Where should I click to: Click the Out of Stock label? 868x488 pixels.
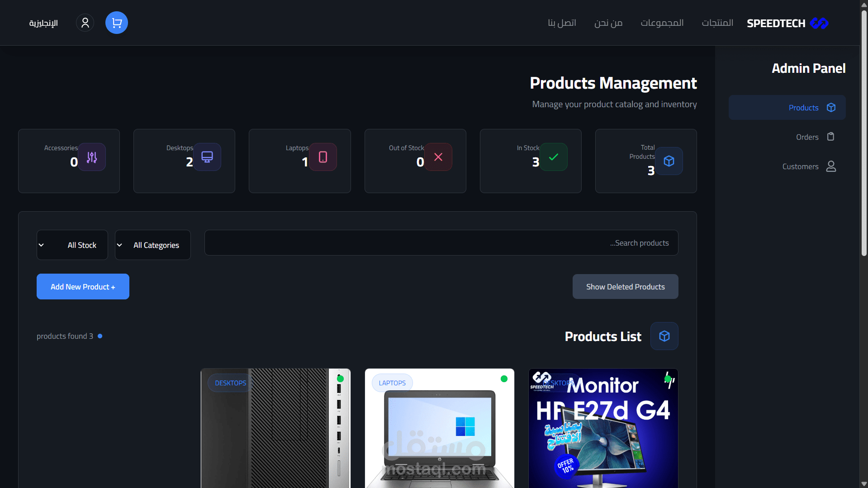click(x=407, y=148)
